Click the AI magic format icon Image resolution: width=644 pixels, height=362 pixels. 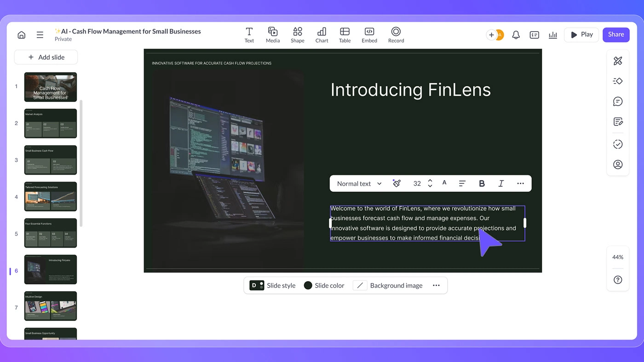[x=397, y=183]
